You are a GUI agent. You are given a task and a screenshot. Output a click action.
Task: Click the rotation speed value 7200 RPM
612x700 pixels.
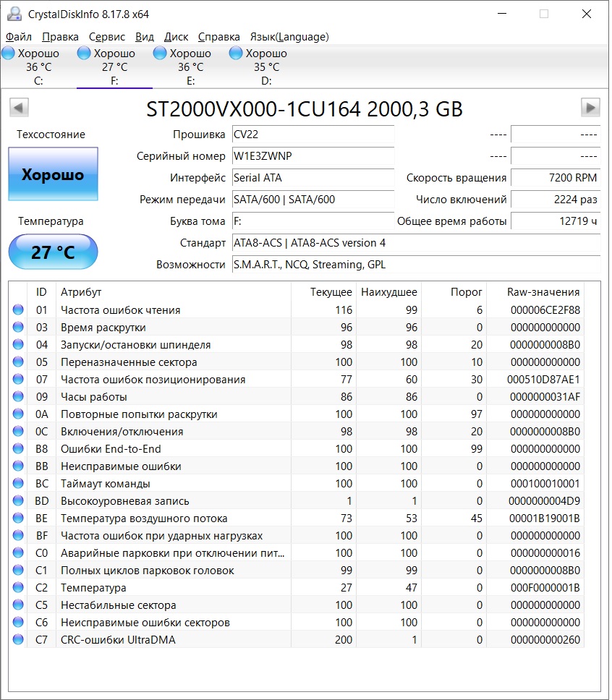tap(556, 178)
